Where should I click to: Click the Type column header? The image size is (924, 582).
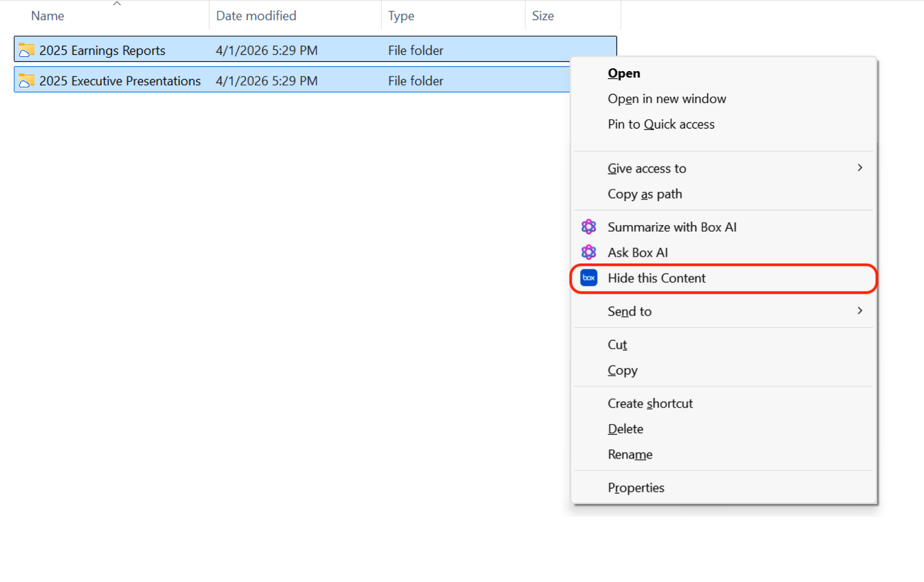401,16
